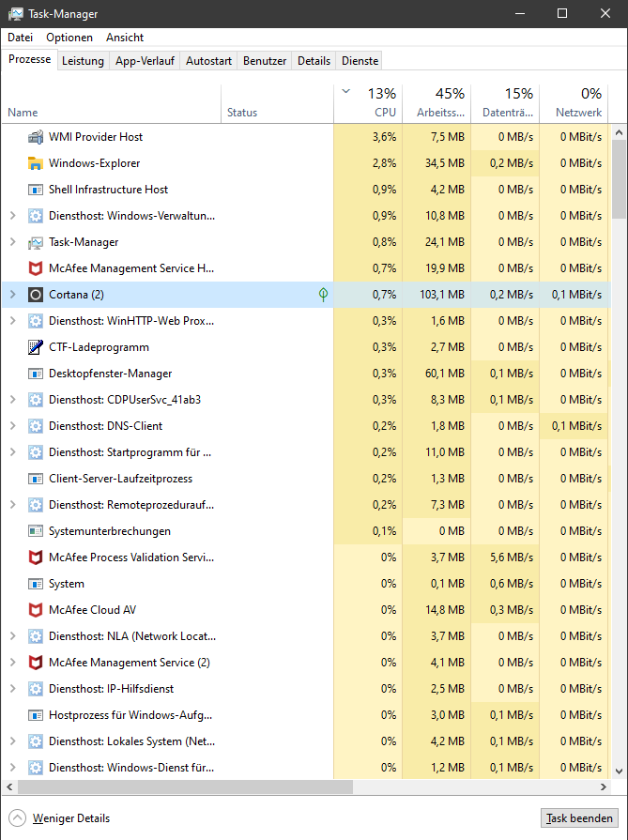Switch to the Details tab

pyautogui.click(x=314, y=61)
